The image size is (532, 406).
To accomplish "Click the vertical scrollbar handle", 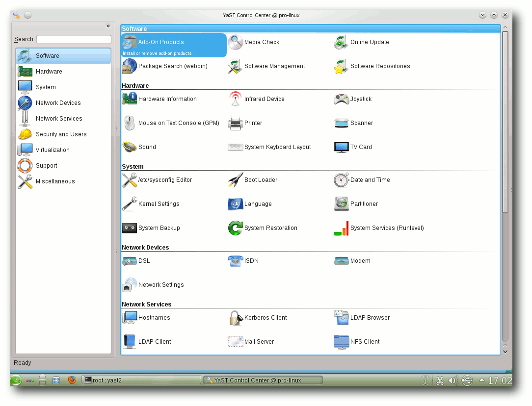I will 505,122.
